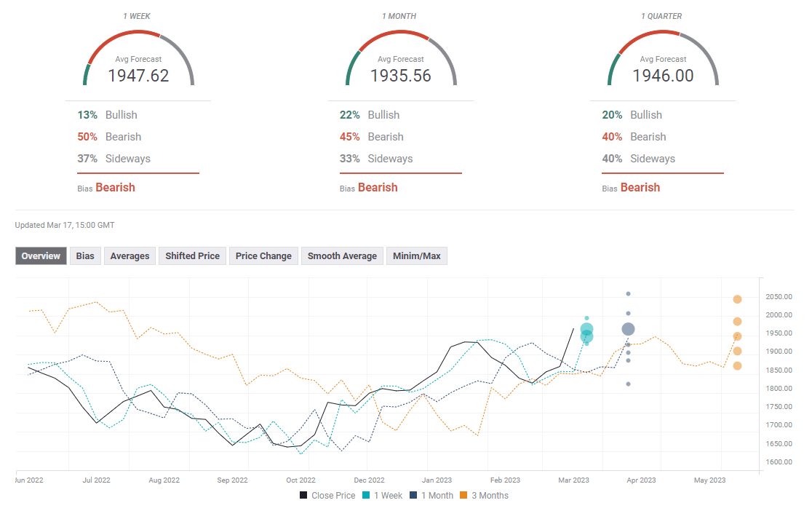The image size is (812, 511).
Task: Toggle the 1 Week series in legend
Action: click(x=385, y=496)
